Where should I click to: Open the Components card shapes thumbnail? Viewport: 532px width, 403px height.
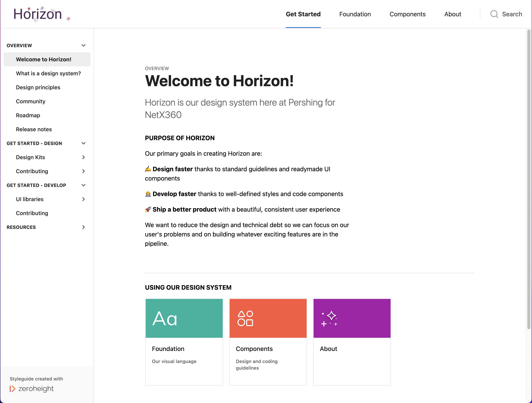(x=268, y=318)
